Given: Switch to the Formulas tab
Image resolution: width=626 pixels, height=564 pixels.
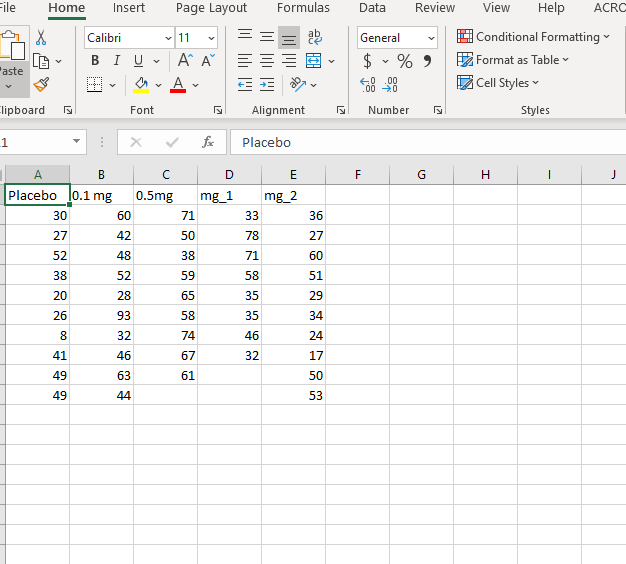Looking at the screenshot, I should coord(303,8).
